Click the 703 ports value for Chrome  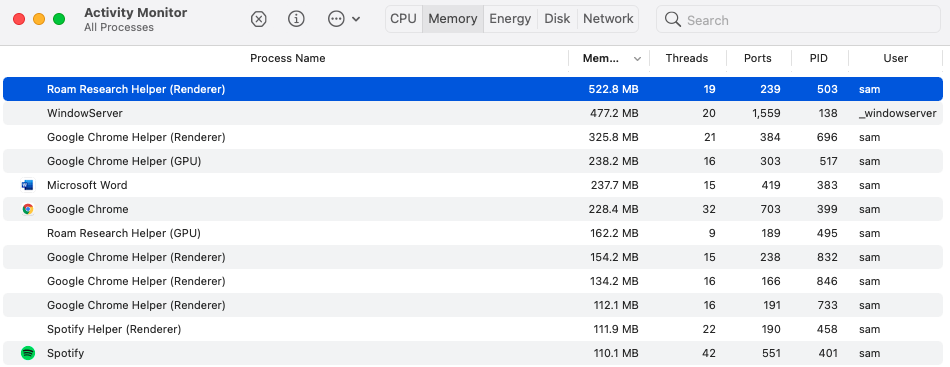[770, 210]
